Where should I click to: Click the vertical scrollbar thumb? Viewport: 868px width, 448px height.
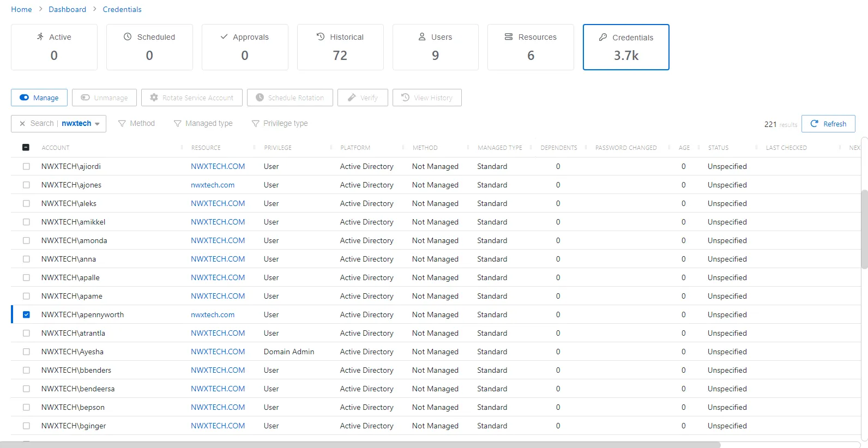[x=864, y=229]
